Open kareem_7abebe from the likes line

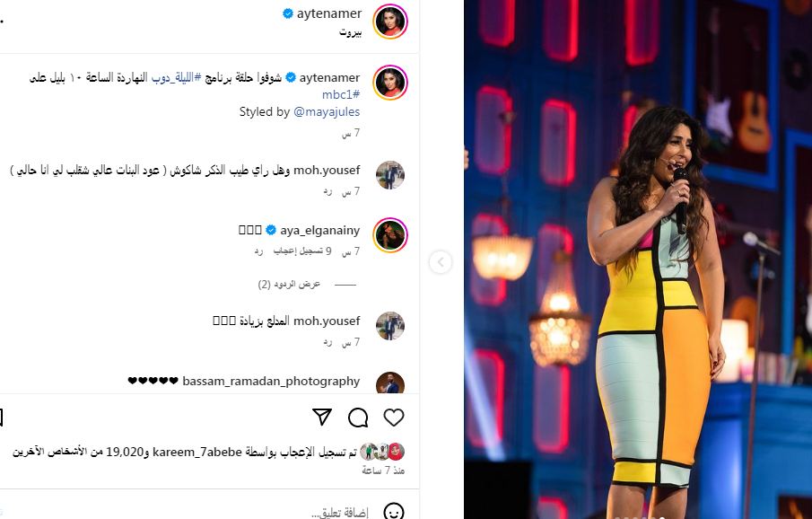pos(196,453)
